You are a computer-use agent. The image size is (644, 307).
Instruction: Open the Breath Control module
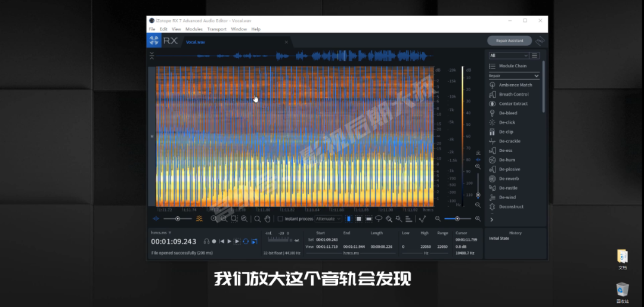[510, 94]
